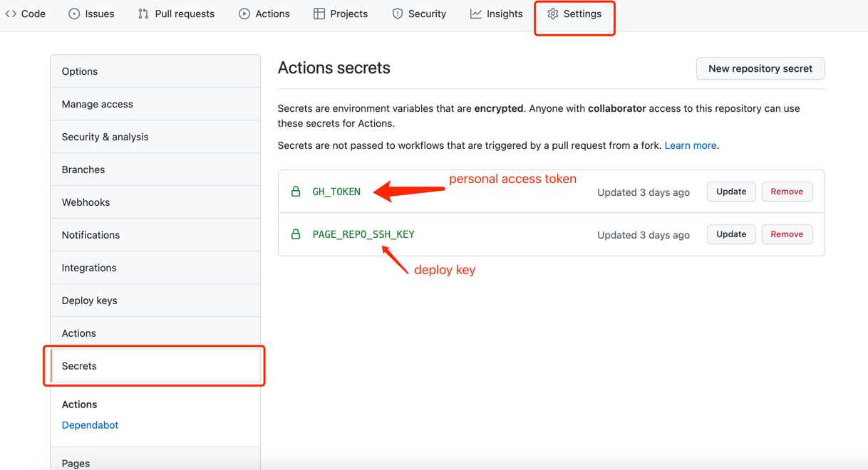Update the GH_TOKEN secret
Image resolution: width=868 pixels, height=470 pixels.
[x=730, y=192]
